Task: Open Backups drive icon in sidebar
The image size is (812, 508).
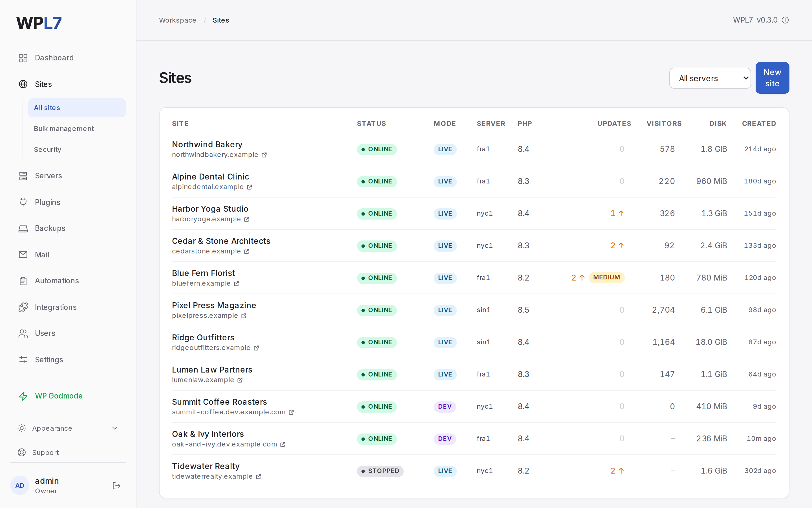Action: pyautogui.click(x=23, y=229)
